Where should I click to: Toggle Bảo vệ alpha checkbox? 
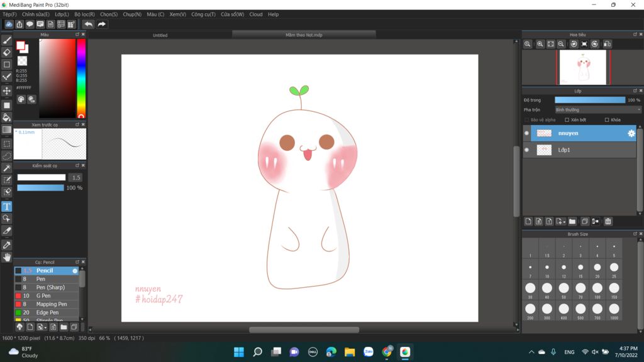pos(526,120)
